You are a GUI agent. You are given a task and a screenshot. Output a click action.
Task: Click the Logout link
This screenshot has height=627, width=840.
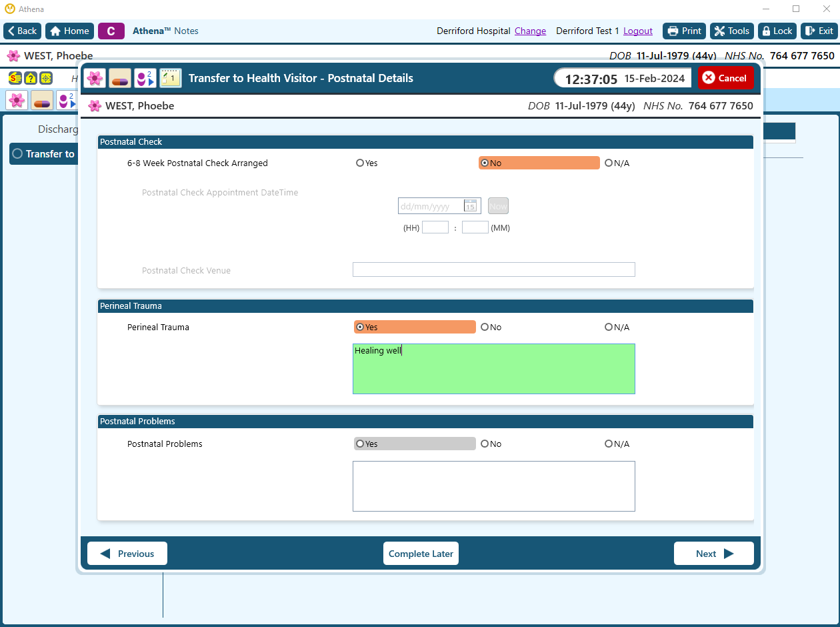[638, 31]
